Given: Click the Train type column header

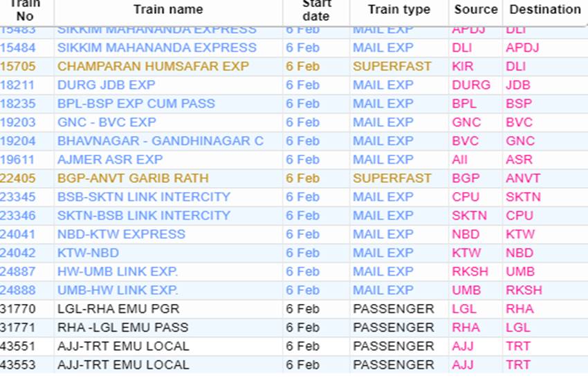Looking at the screenshot, I should point(399,10).
